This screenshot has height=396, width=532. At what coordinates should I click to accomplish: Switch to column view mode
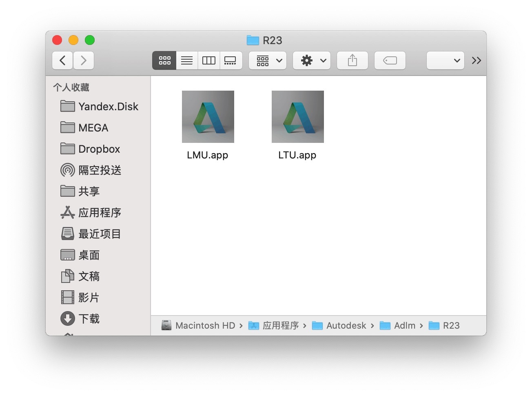pos(209,60)
